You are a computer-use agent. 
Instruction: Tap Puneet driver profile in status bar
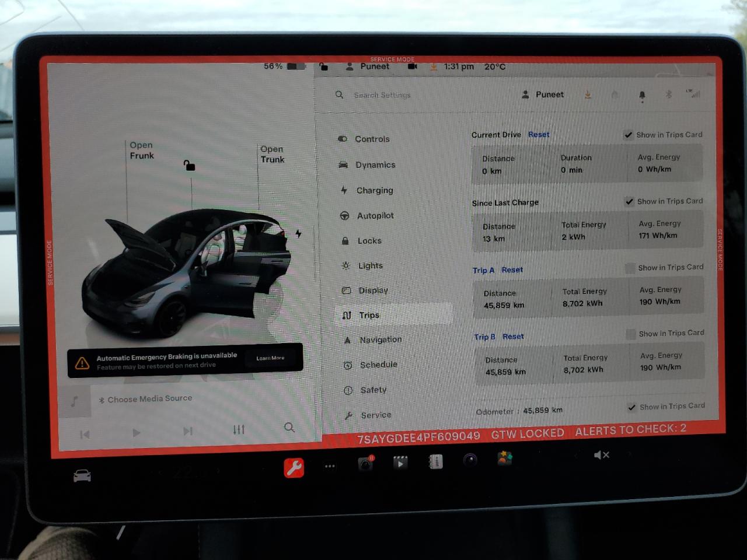(368, 66)
